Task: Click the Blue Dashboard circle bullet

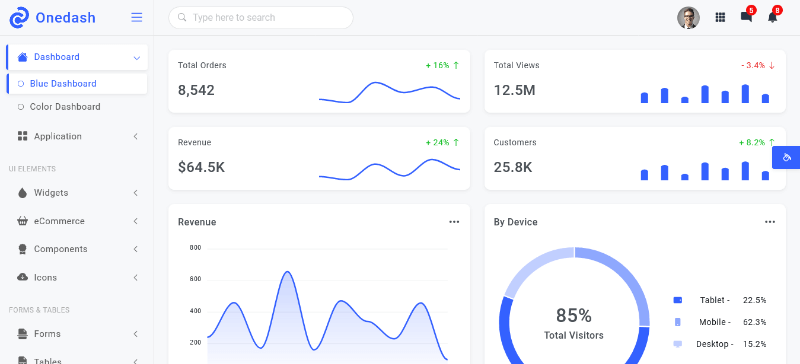Action: point(20,84)
